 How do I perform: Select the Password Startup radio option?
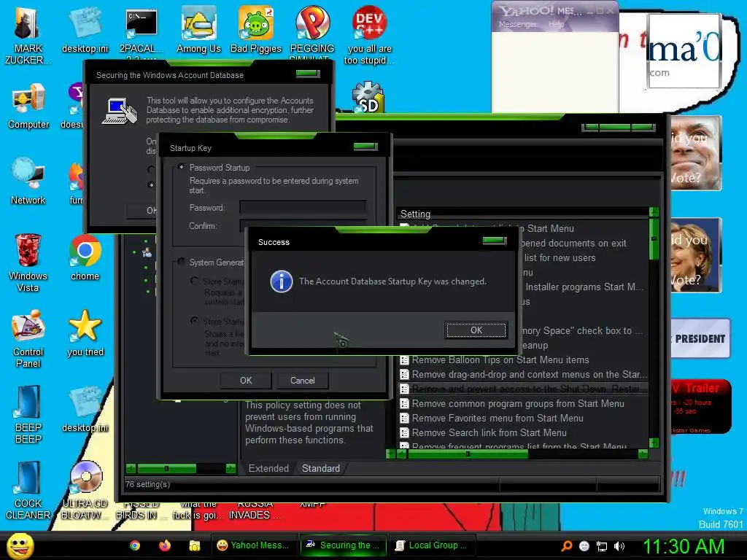(x=181, y=167)
